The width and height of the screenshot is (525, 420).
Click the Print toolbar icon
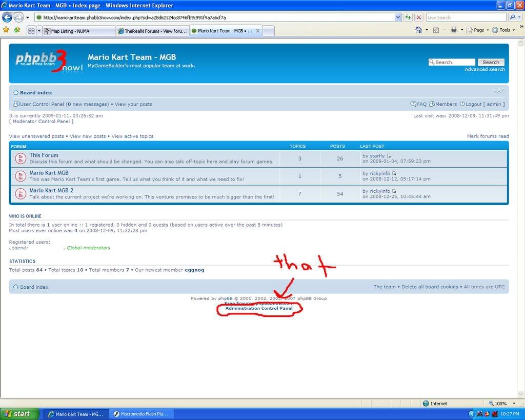tap(454, 30)
